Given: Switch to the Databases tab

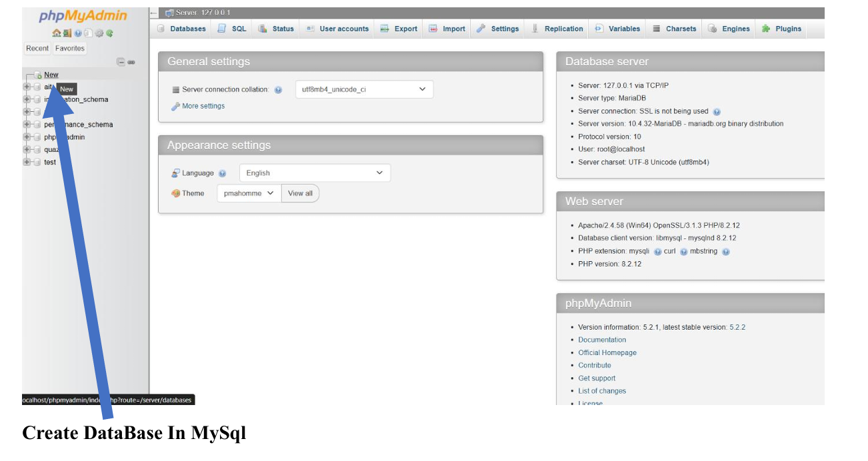Looking at the screenshot, I should pos(181,29).
